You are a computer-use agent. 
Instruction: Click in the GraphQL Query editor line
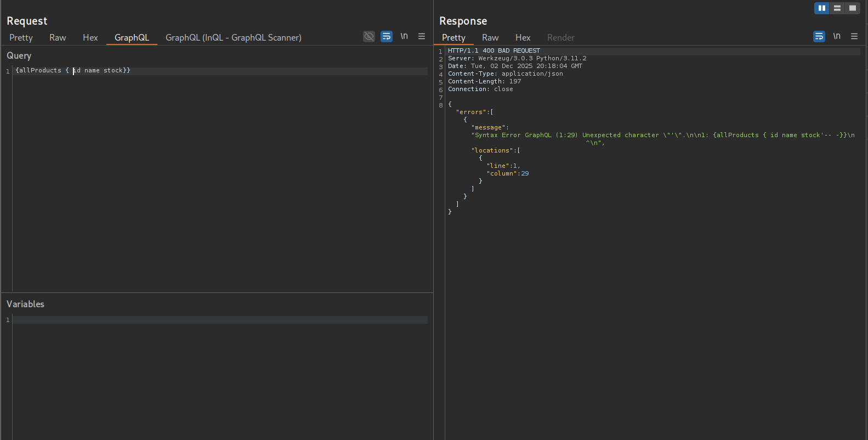tap(219, 71)
